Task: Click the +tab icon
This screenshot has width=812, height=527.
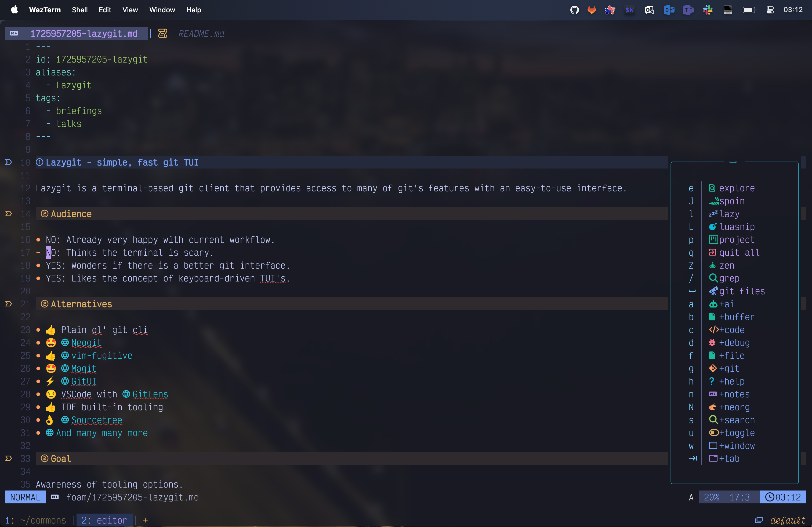Action: pos(713,459)
